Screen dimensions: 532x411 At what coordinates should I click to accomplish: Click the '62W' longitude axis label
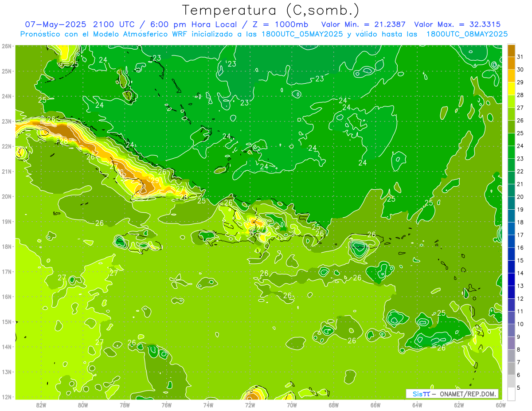[x=459, y=404]
